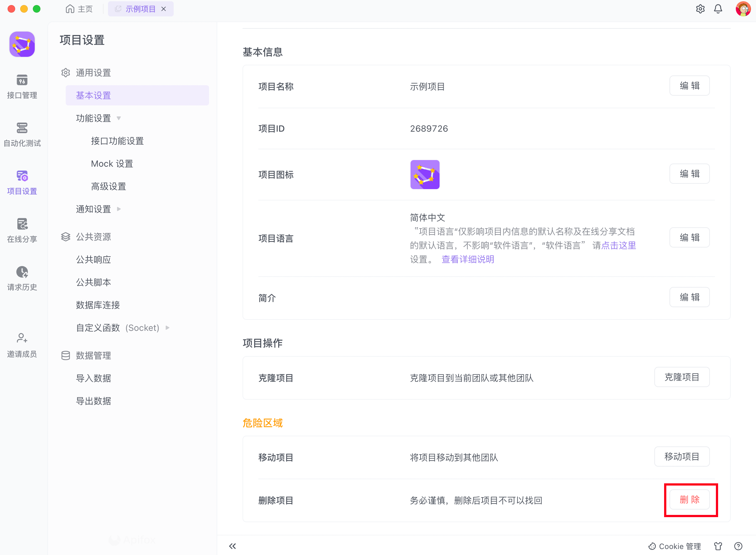Expand 自定义函数 (Socket) item
The width and height of the screenshot is (756, 555).
coord(167,328)
